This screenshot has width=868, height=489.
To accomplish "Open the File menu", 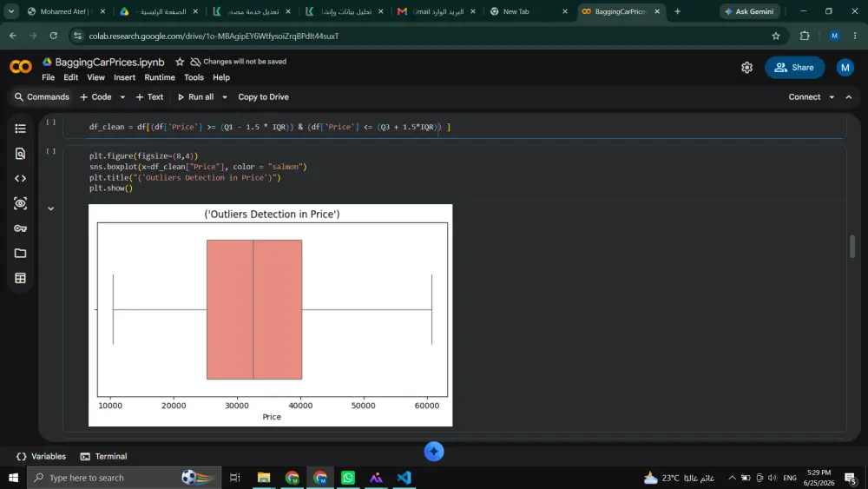I will coord(48,77).
